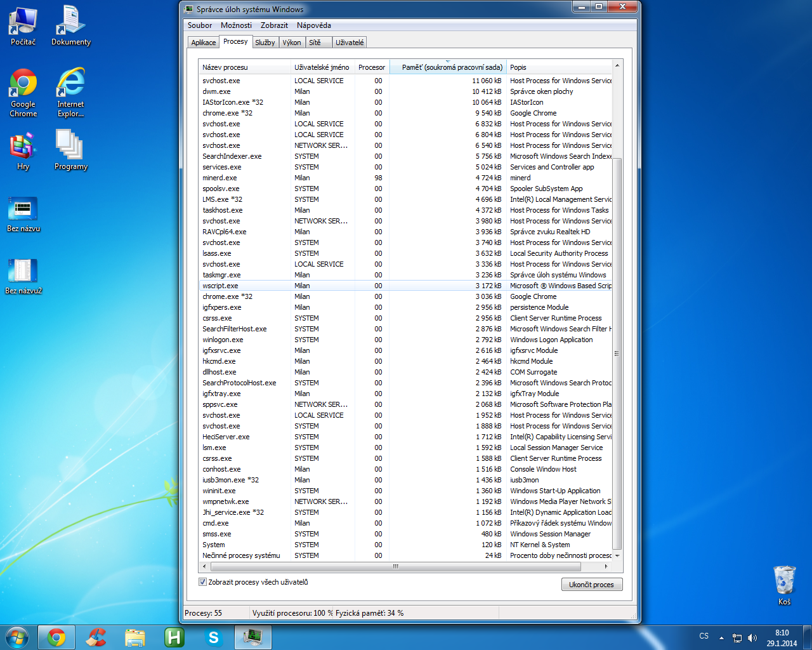Open the Možnosti menu
Image resolution: width=812 pixels, height=650 pixels.
[236, 25]
